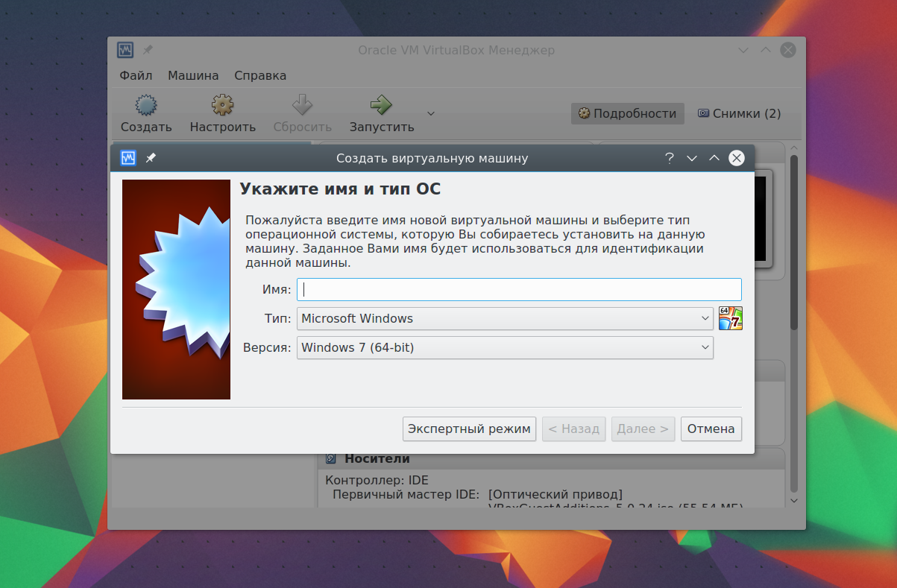Cancel the wizard with Отмена
This screenshot has height=588, width=897.
pos(711,429)
